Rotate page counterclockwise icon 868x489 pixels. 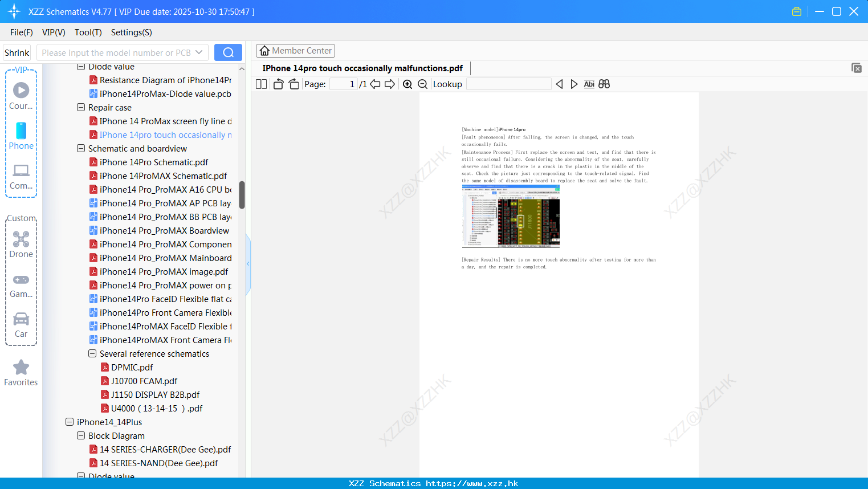pyautogui.click(x=278, y=84)
